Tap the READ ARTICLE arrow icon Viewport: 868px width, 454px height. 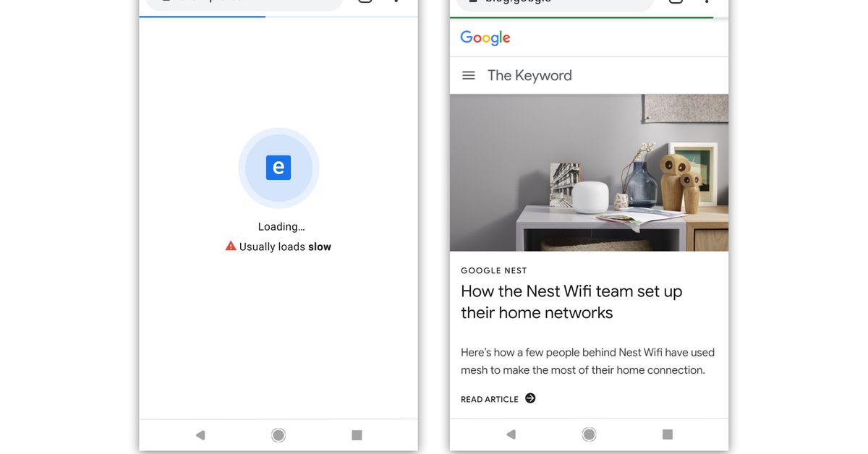tap(529, 398)
